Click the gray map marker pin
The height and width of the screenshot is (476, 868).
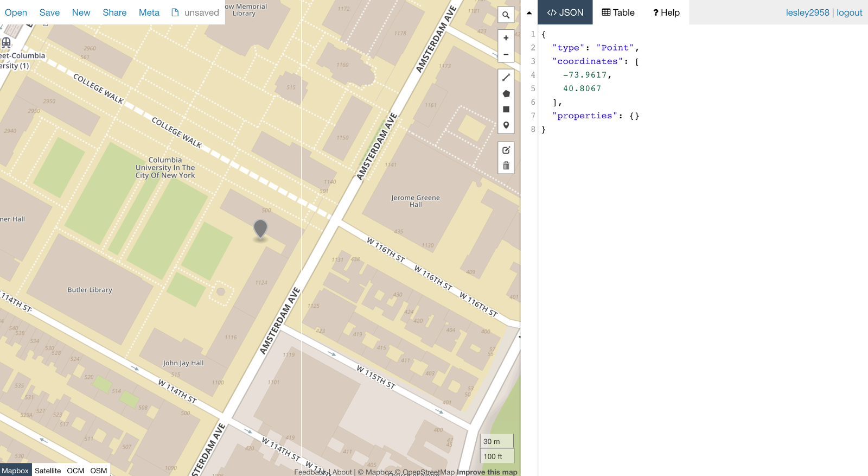260,229
